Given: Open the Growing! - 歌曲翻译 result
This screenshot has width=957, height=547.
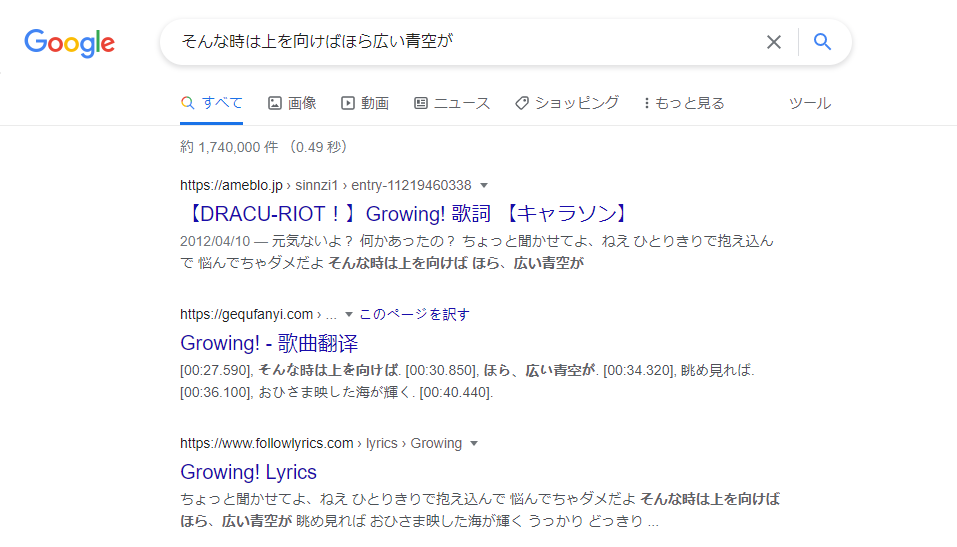Looking at the screenshot, I should pyautogui.click(x=269, y=343).
